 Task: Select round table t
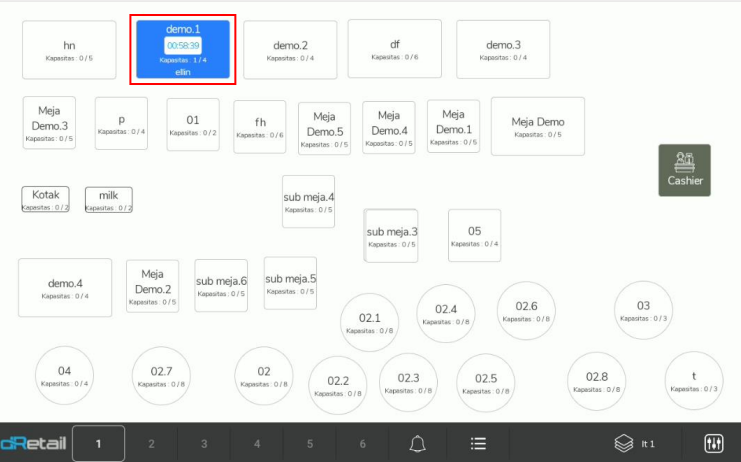[x=694, y=381]
